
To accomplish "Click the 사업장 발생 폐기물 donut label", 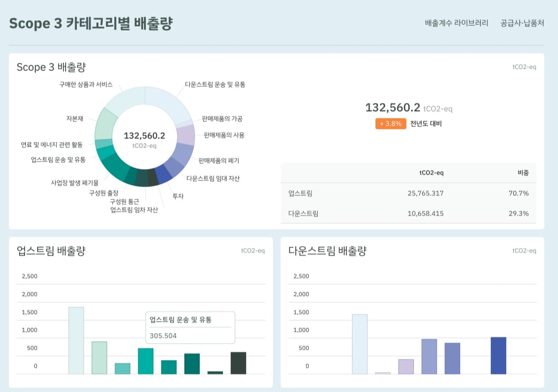I will pos(74,182).
